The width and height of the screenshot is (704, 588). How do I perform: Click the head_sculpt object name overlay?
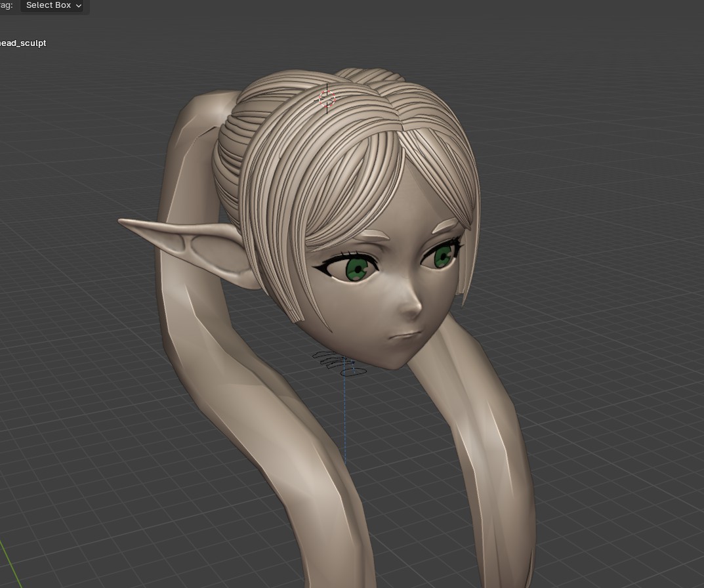(23, 43)
